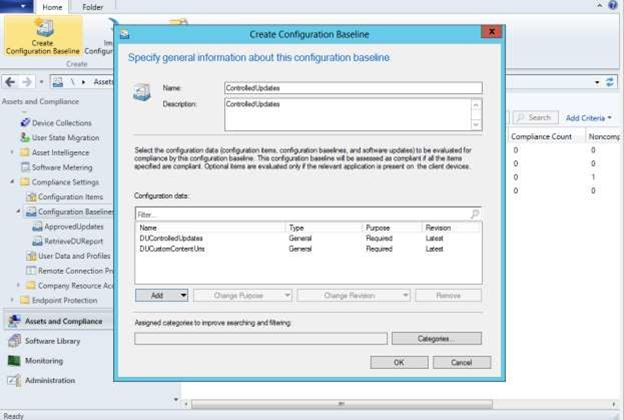
Task: Expand the Asset Intelligence tree node
Action: (12, 152)
